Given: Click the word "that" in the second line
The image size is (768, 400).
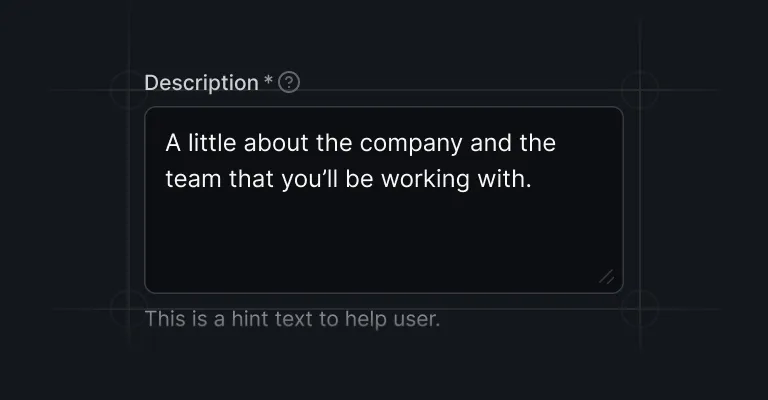Looking at the screenshot, I should 251,179.
